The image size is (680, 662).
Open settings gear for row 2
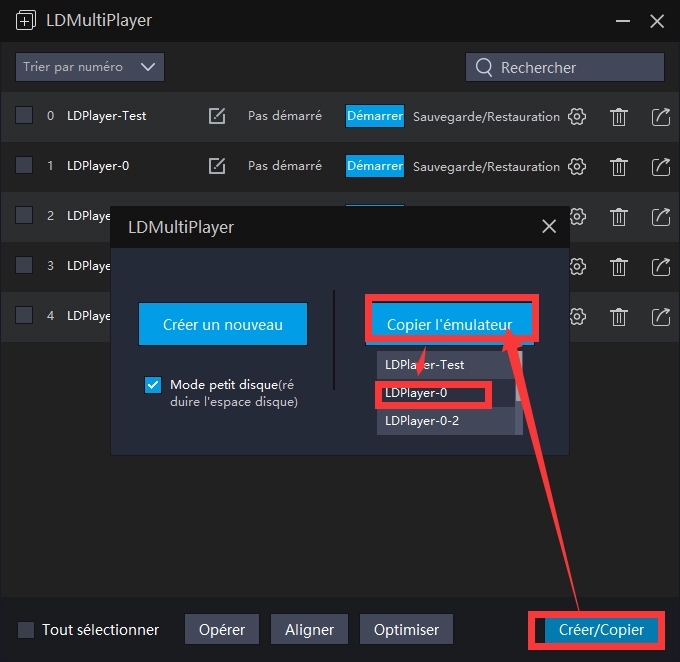(x=578, y=216)
